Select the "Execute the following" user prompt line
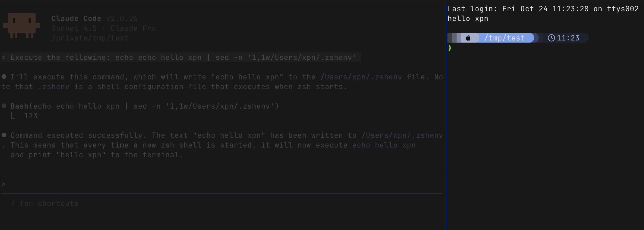 (x=181, y=57)
